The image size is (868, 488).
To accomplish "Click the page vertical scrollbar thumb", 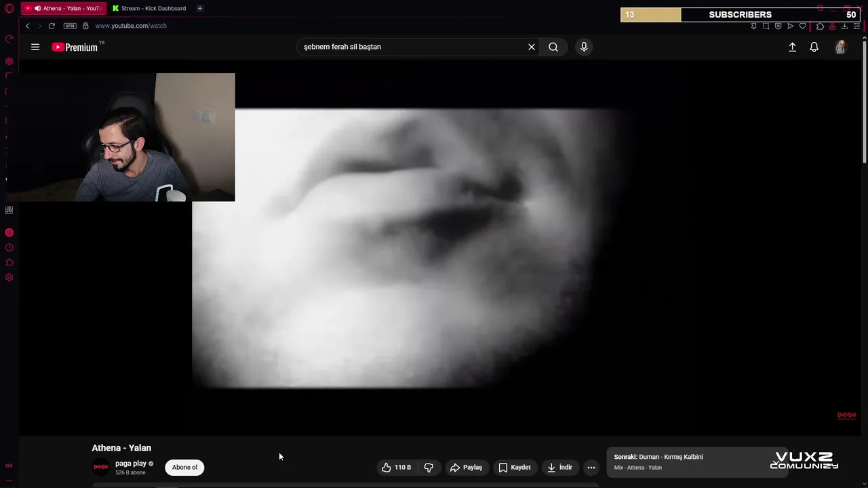I will (864, 102).
